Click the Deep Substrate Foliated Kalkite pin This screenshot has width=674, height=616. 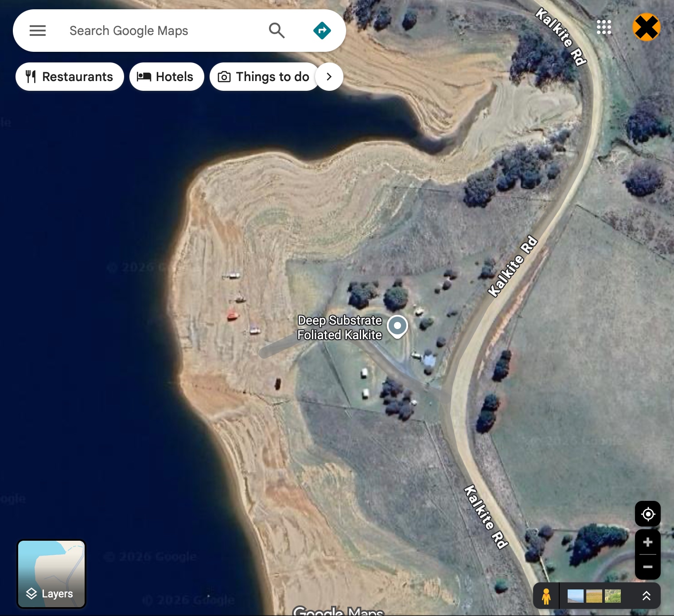(397, 326)
